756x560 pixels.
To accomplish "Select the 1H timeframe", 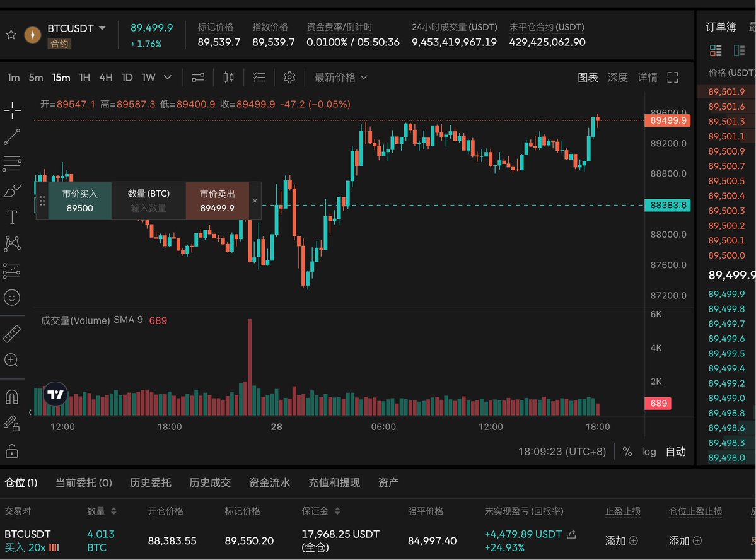I will (84, 78).
